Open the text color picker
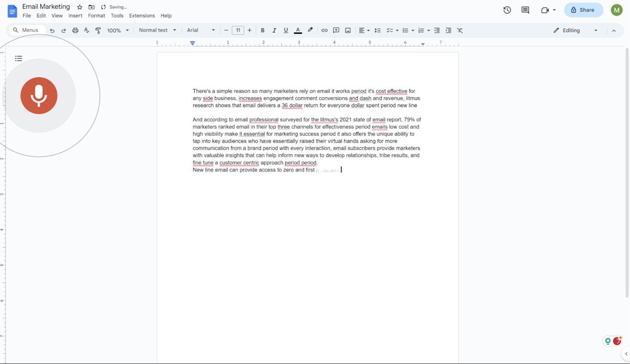630x364 pixels. click(298, 31)
